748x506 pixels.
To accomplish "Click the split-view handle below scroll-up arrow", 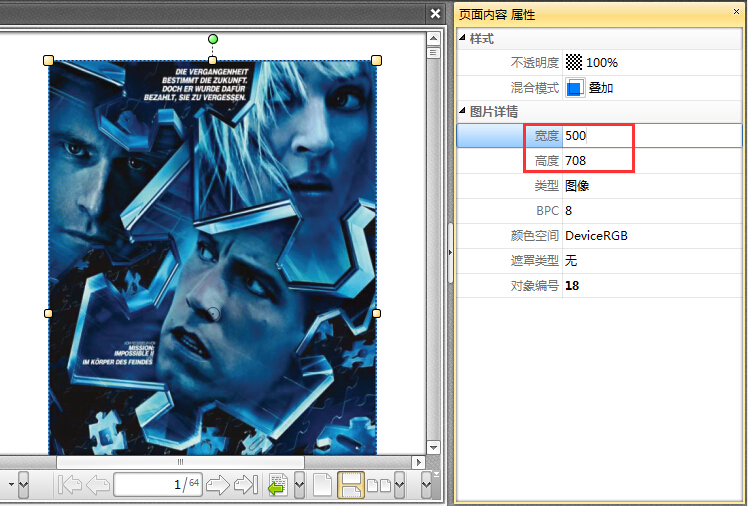I will (x=433, y=52).
